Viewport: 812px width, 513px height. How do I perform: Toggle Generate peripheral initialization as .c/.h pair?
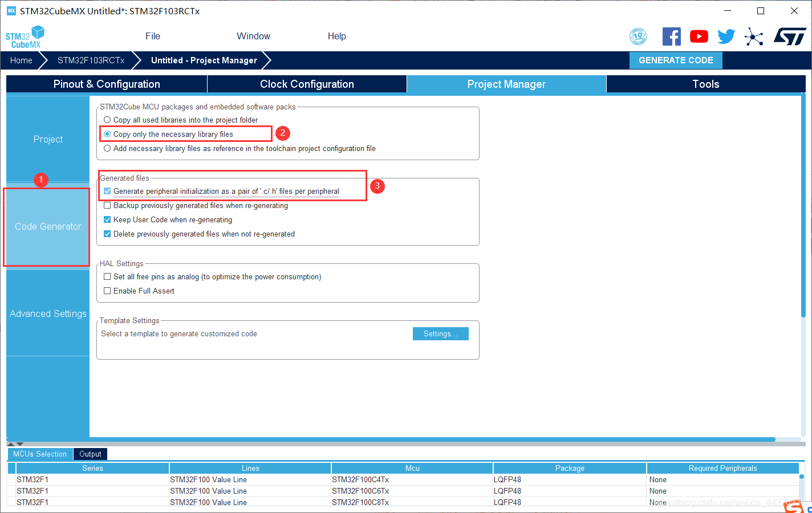tap(107, 191)
